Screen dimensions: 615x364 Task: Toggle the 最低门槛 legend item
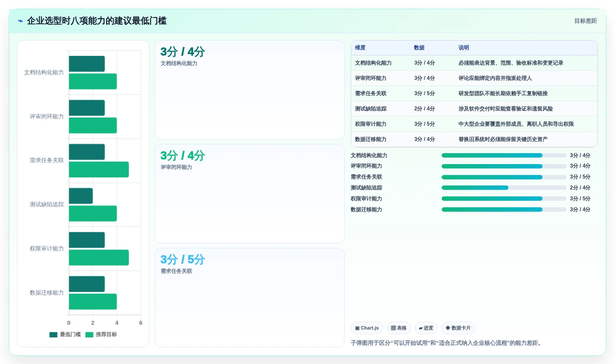click(x=65, y=334)
